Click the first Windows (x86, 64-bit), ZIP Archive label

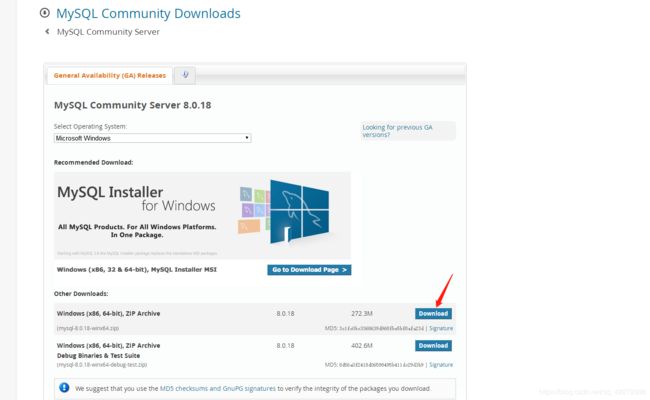[109, 314]
